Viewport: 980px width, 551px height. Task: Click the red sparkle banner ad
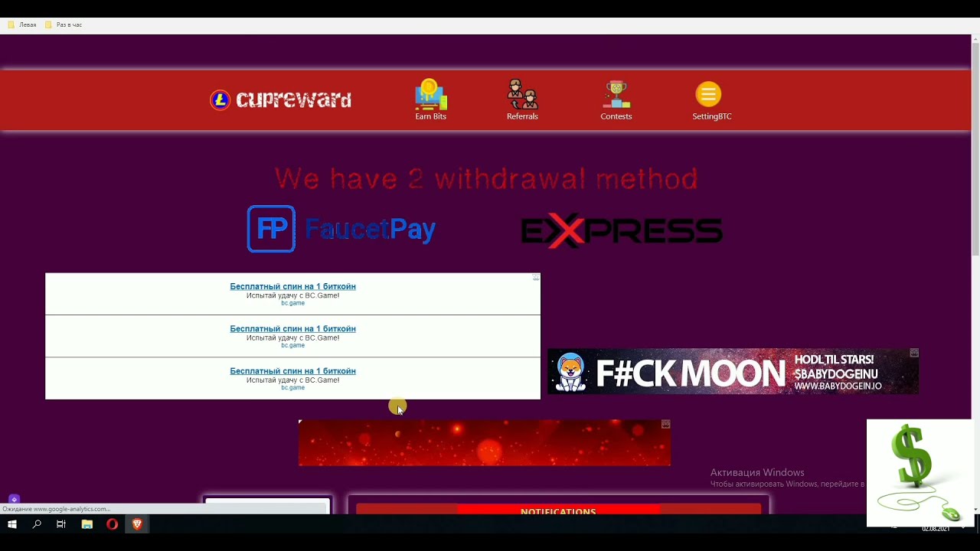click(484, 442)
